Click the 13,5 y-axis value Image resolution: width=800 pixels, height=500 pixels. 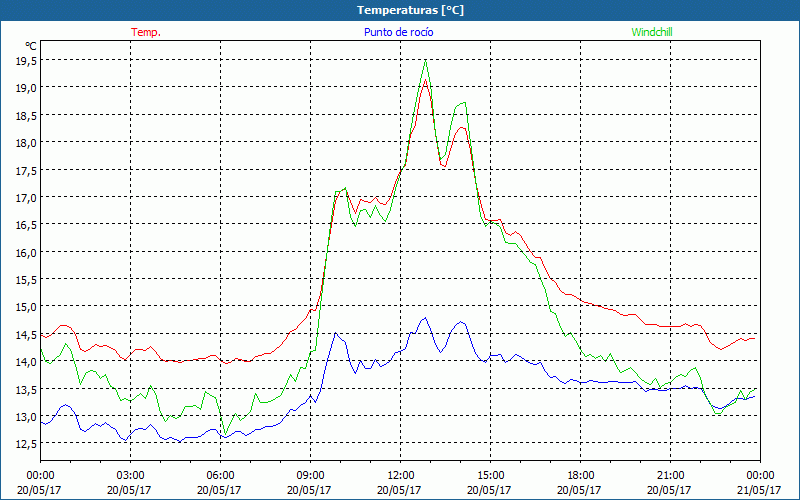[x=25, y=389]
